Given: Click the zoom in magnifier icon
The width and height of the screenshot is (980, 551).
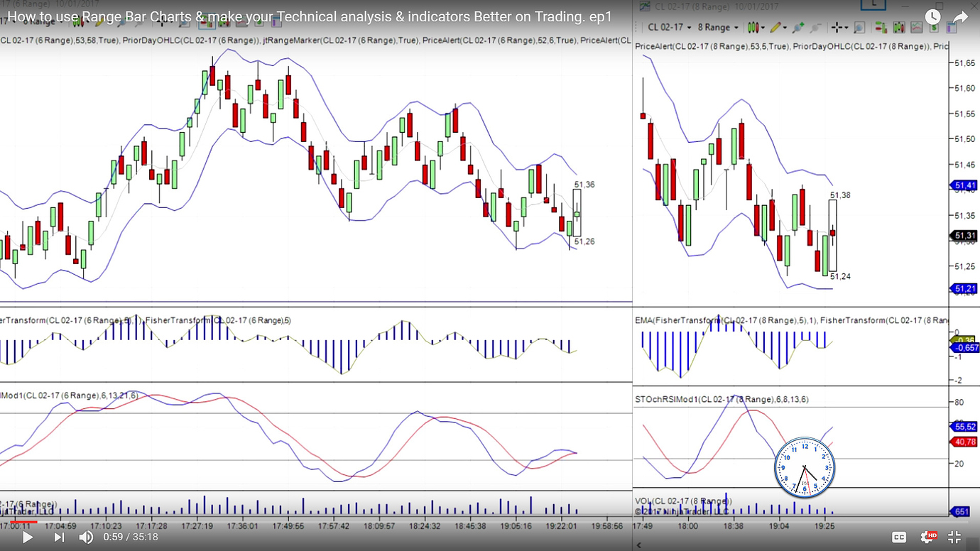Looking at the screenshot, I should click(798, 27).
